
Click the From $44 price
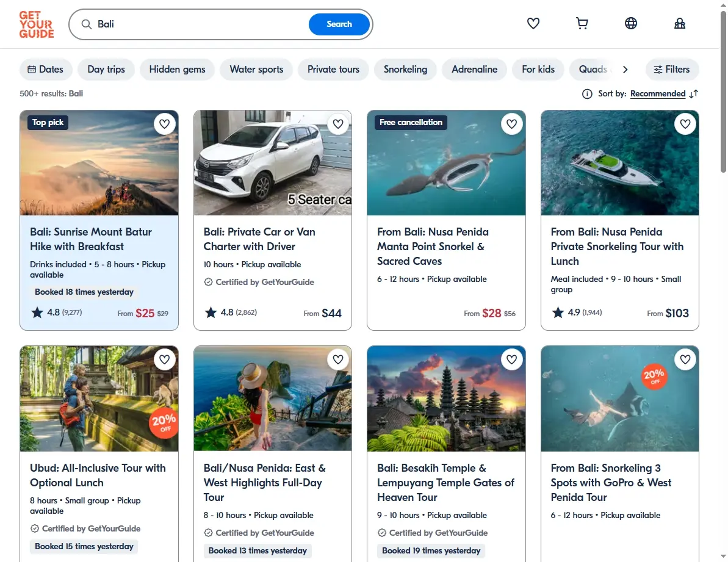click(322, 313)
